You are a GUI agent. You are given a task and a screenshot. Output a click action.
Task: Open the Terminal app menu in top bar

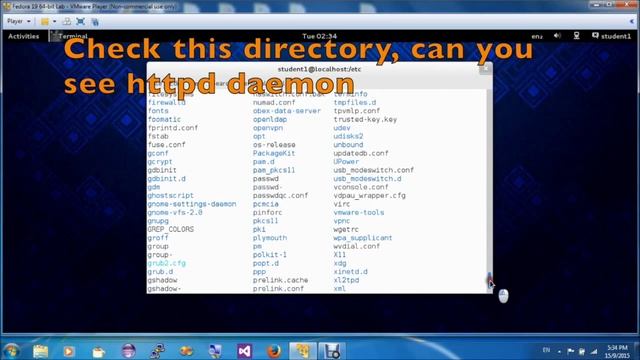69,36
